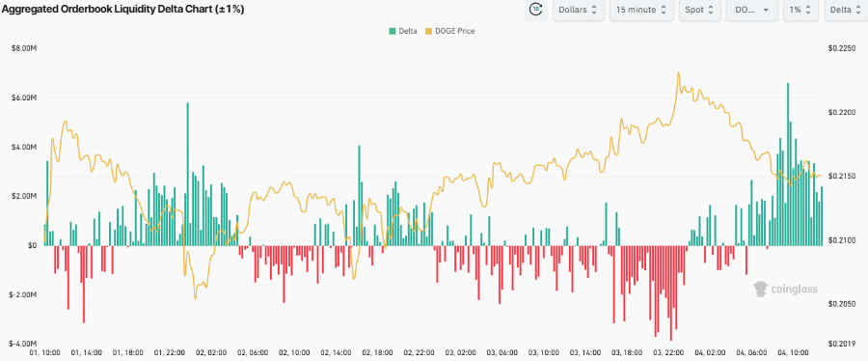Open the 15 minute interval dropdown
Viewport: 868px width, 361px height.
click(641, 10)
